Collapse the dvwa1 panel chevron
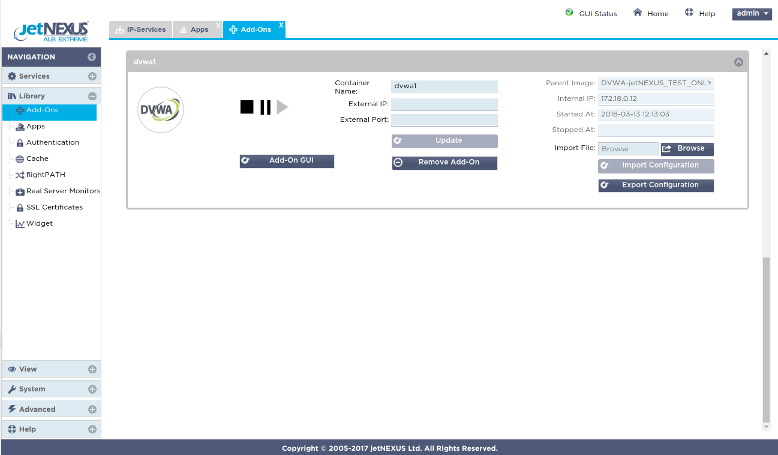 point(738,62)
